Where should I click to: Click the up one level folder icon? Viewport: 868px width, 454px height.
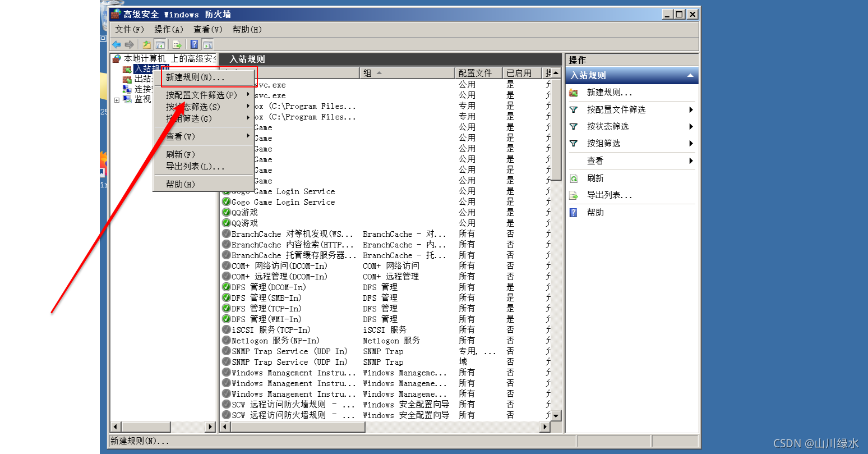[x=146, y=45]
